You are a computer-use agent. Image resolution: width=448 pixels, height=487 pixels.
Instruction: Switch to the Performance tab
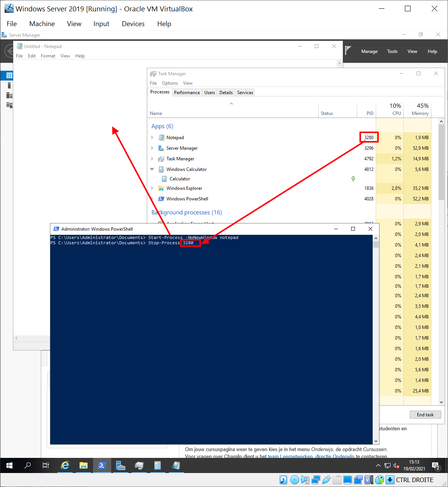click(x=187, y=93)
